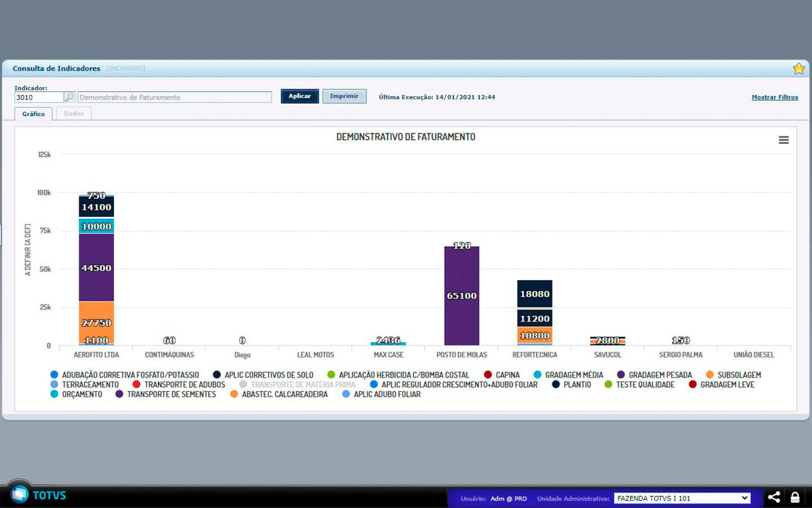Toggle CAPINA legend series

tap(507, 375)
